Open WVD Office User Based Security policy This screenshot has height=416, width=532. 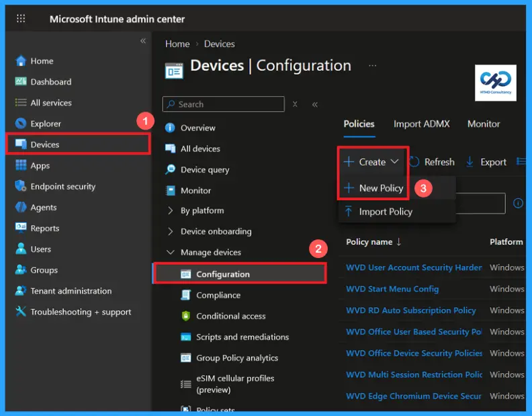[x=414, y=332]
